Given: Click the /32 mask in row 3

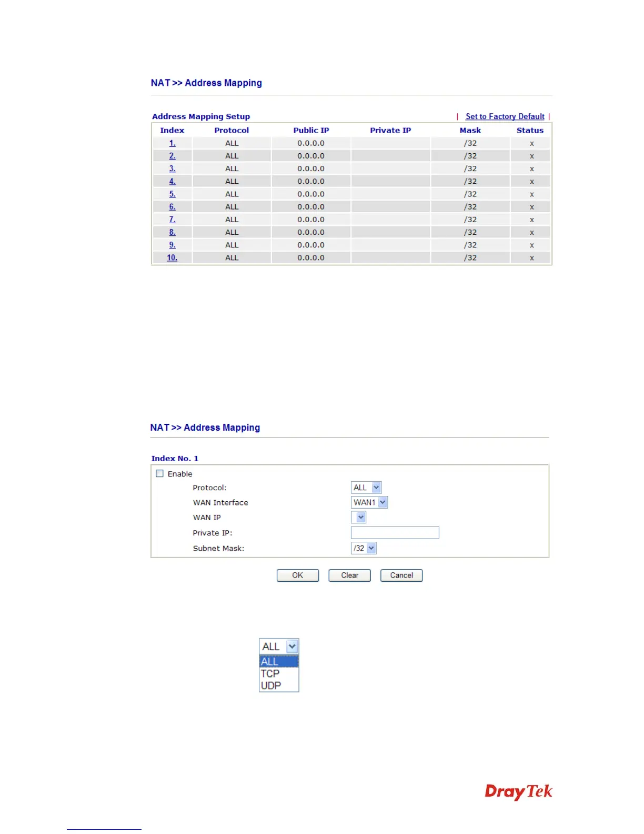Looking at the screenshot, I should click(x=470, y=168).
